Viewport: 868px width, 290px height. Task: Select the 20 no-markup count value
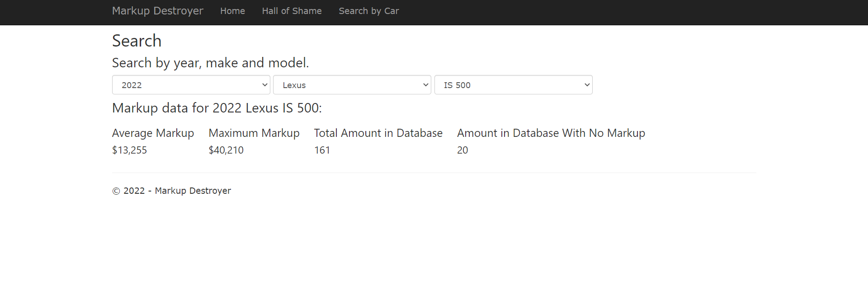click(462, 150)
